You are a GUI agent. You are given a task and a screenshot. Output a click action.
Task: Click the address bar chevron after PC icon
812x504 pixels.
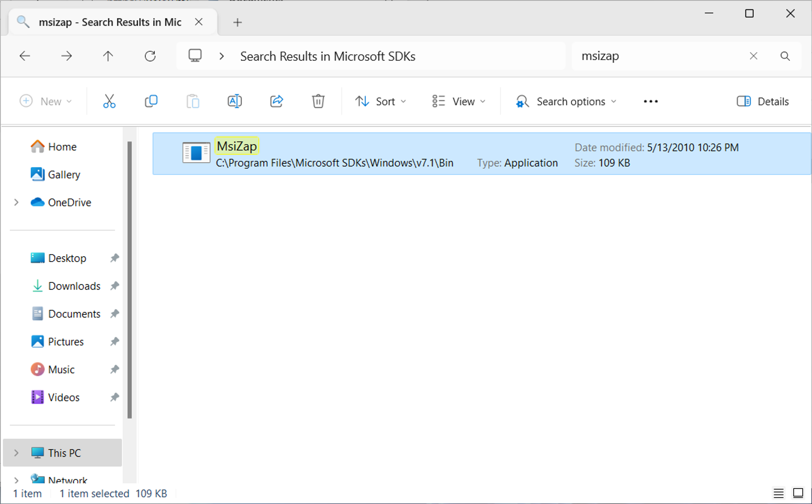pyautogui.click(x=222, y=56)
